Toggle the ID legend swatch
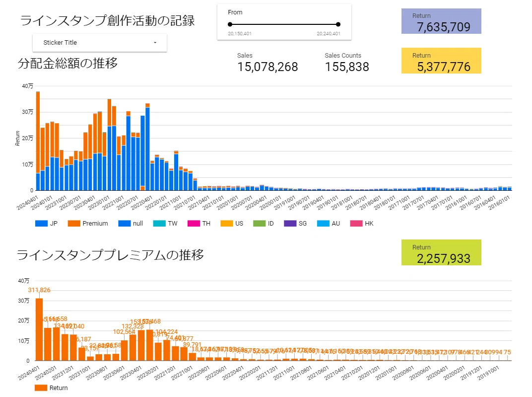Viewport: 532px width, 397px height. (259, 223)
